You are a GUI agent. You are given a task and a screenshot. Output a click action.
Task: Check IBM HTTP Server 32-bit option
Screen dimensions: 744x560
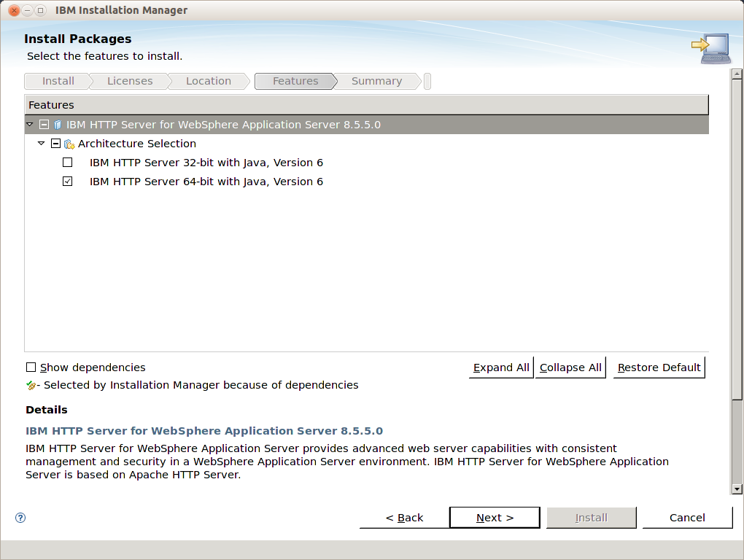coord(67,163)
